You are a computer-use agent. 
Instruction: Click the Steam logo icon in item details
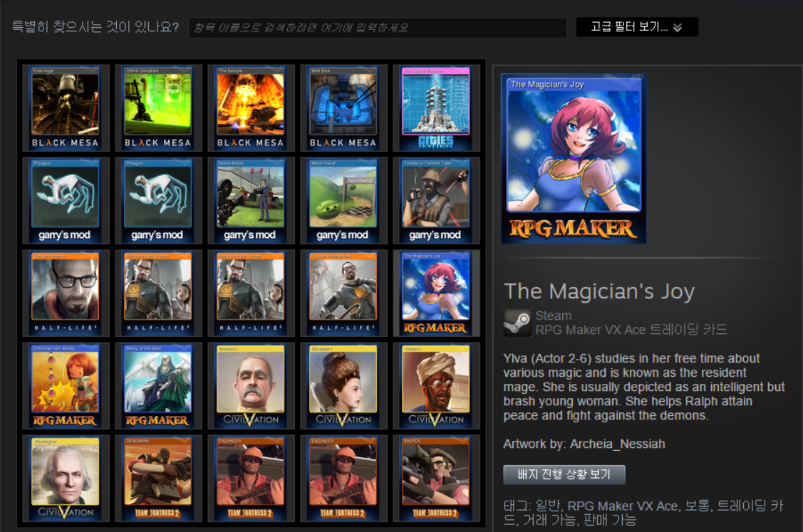coord(517,323)
